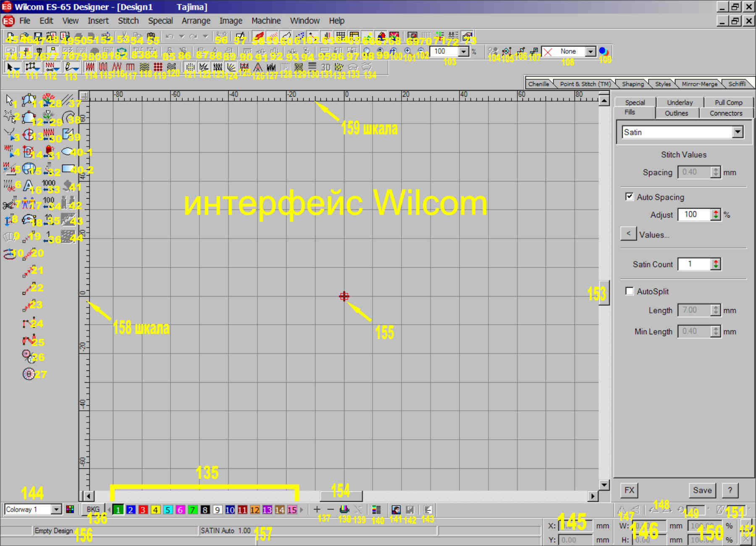The width and height of the screenshot is (756, 546).
Task: Click the 100 stitches travel icon
Action: coord(48,203)
